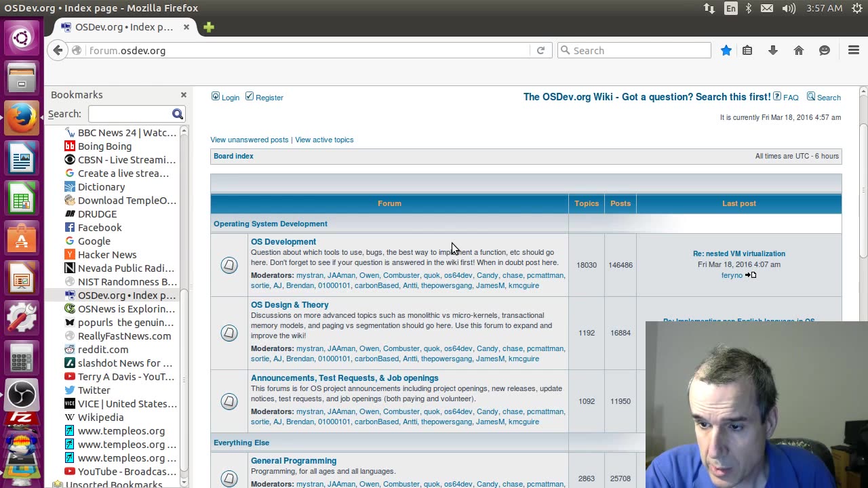Click the forum.osdev.org address bar
This screenshot has height=488, width=868.
pyautogui.click(x=309, y=50)
